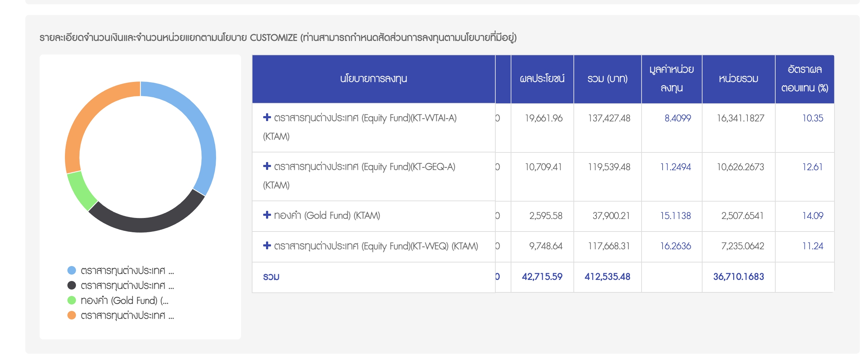Select the blue segment of the donut chart
Viewport: 868px width, 354px height.
200,125
